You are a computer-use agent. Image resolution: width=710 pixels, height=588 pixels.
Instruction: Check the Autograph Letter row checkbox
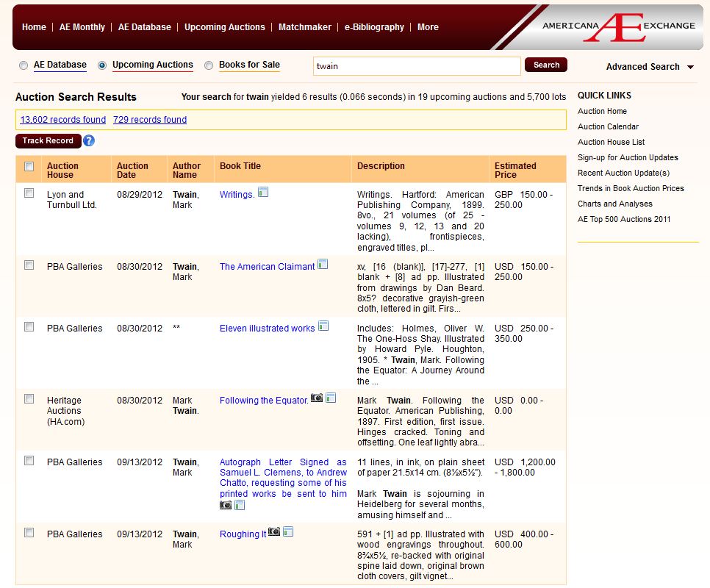pyautogui.click(x=29, y=461)
